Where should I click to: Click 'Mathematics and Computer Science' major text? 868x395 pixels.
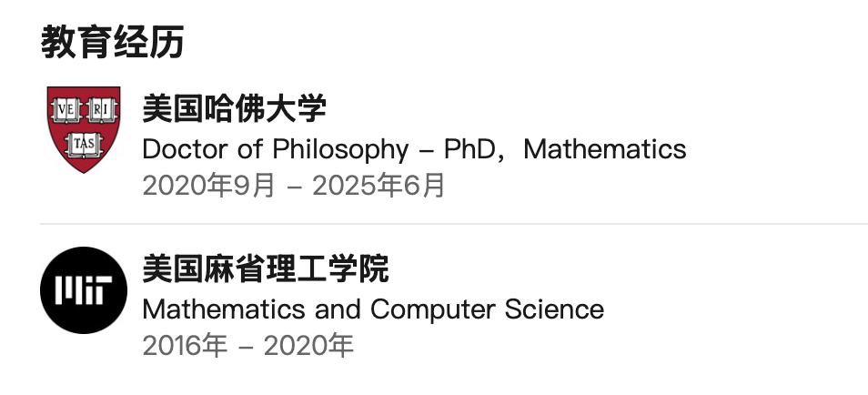(373, 309)
